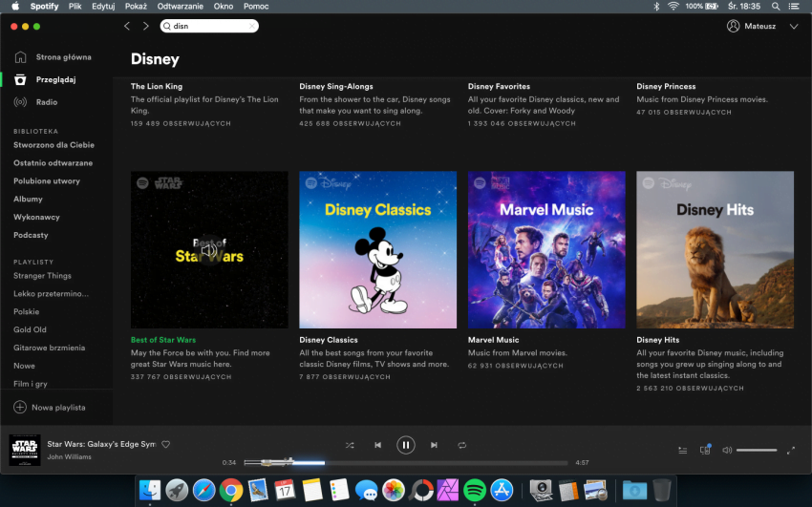Open the Mateusz user profile icon

click(x=733, y=26)
